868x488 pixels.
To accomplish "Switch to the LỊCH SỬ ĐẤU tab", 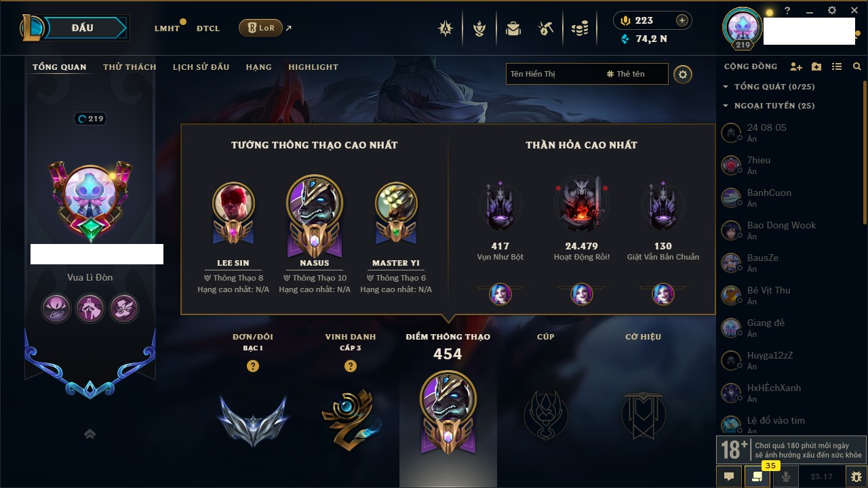I will (201, 67).
